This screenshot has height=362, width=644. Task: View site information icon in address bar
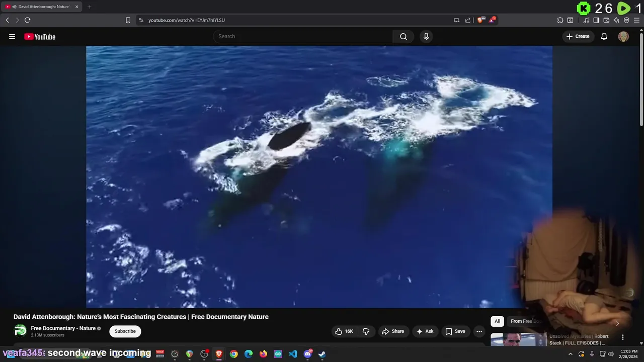(141, 20)
